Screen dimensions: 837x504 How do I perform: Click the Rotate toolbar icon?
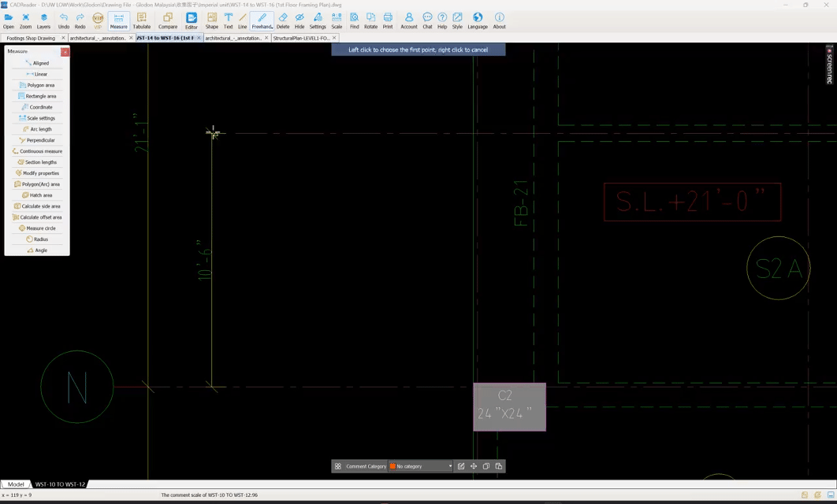pos(370,20)
